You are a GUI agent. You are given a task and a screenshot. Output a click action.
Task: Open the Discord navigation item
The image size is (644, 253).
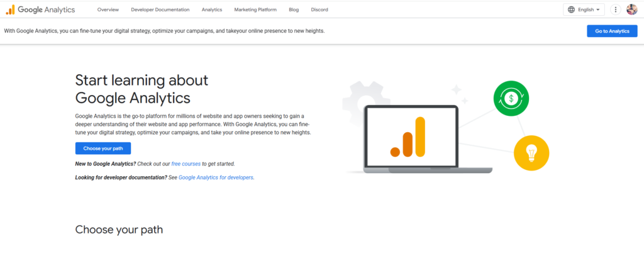pos(319,10)
